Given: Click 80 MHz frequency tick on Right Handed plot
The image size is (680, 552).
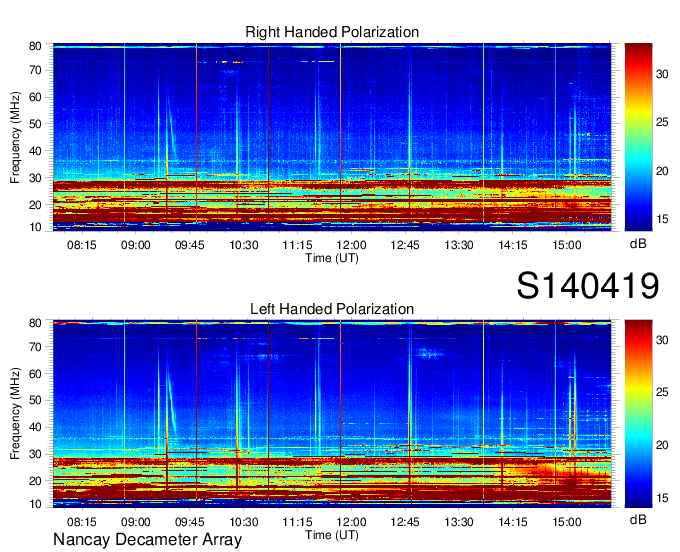Looking at the screenshot, I should [x=35, y=46].
